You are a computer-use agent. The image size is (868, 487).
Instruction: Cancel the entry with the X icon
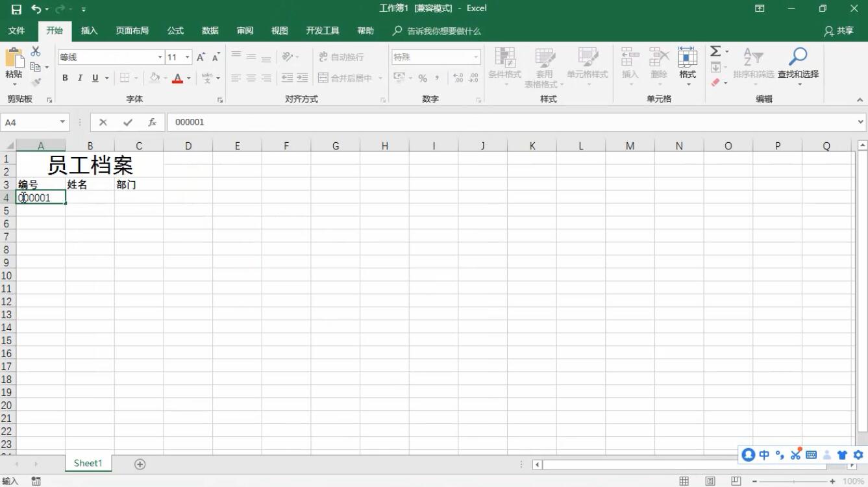pos(103,122)
